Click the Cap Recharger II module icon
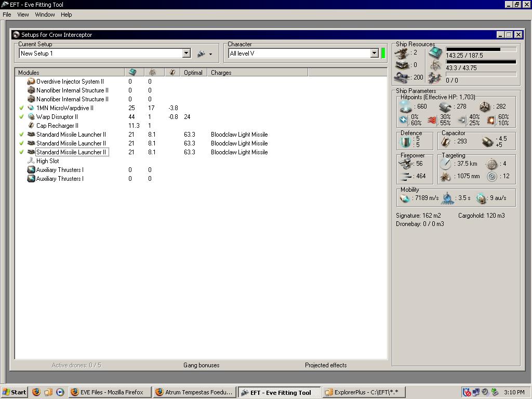Screen dimensions: 532x399 [31, 126]
